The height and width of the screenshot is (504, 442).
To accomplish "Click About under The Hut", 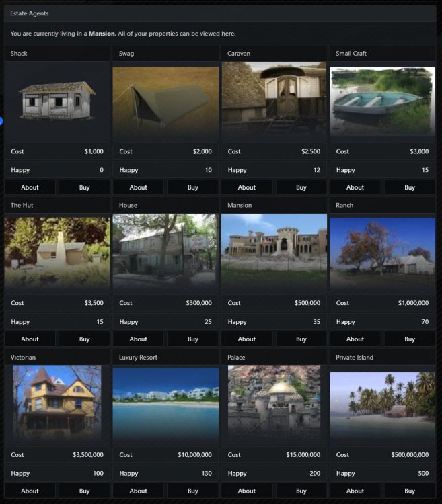I will pyautogui.click(x=30, y=339).
